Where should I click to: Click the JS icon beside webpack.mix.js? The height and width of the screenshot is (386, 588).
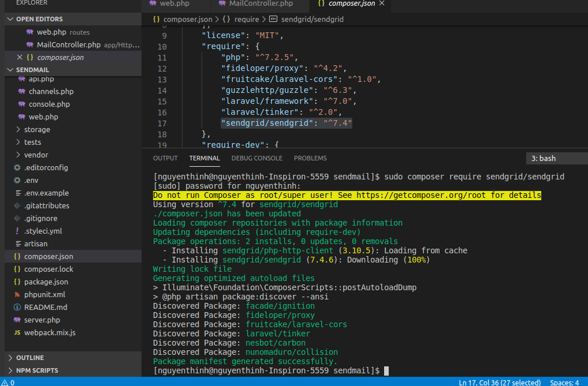click(x=17, y=333)
